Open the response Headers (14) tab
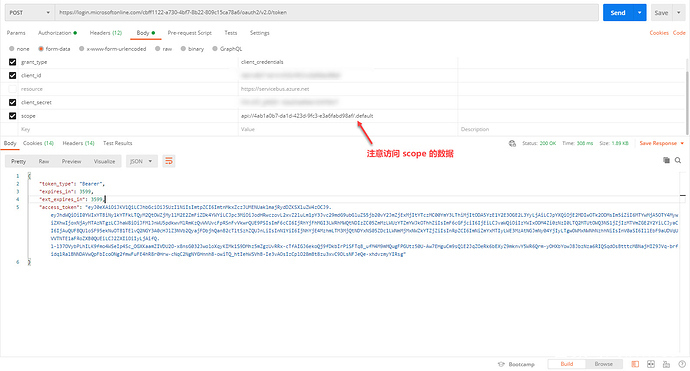Screen dimensions: 690x371 (x=78, y=143)
